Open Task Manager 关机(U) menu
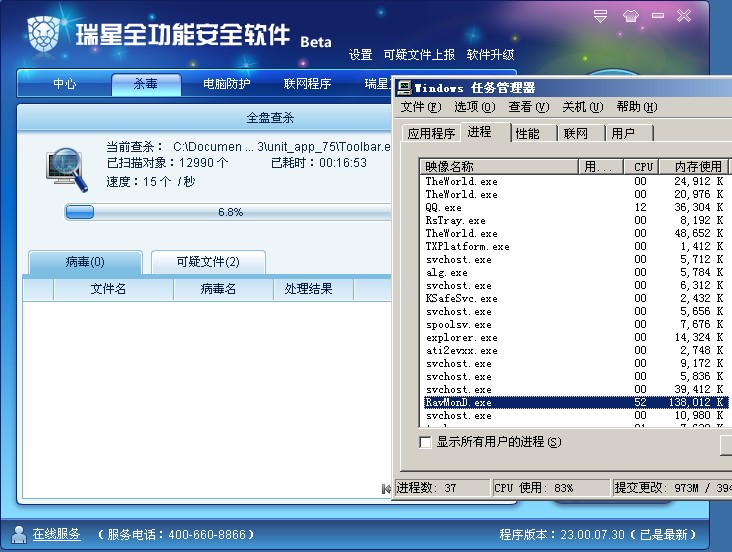Viewport: 732px width, 552px height. pos(583,107)
